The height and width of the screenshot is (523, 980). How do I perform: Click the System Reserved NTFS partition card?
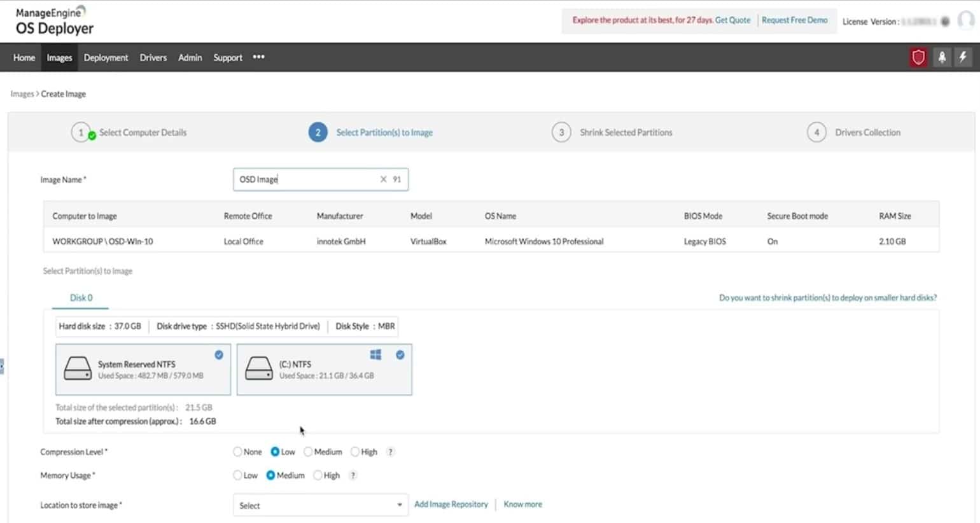(143, 370)
